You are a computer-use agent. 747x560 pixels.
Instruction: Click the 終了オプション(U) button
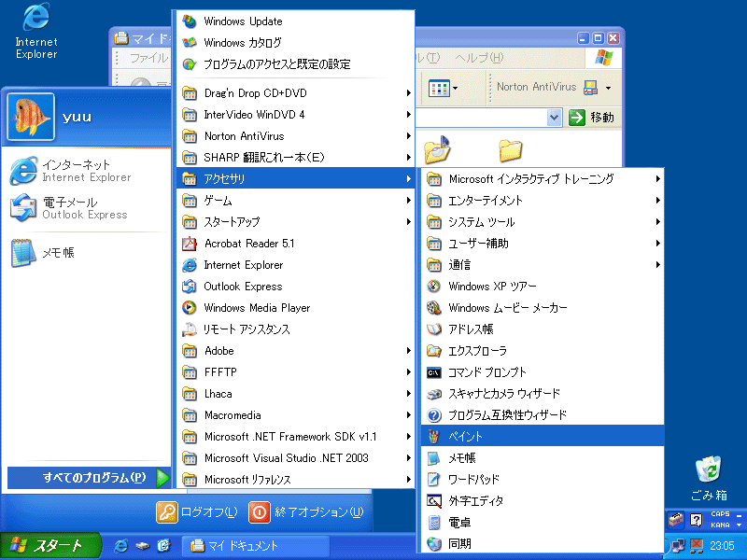pos(306,511)
